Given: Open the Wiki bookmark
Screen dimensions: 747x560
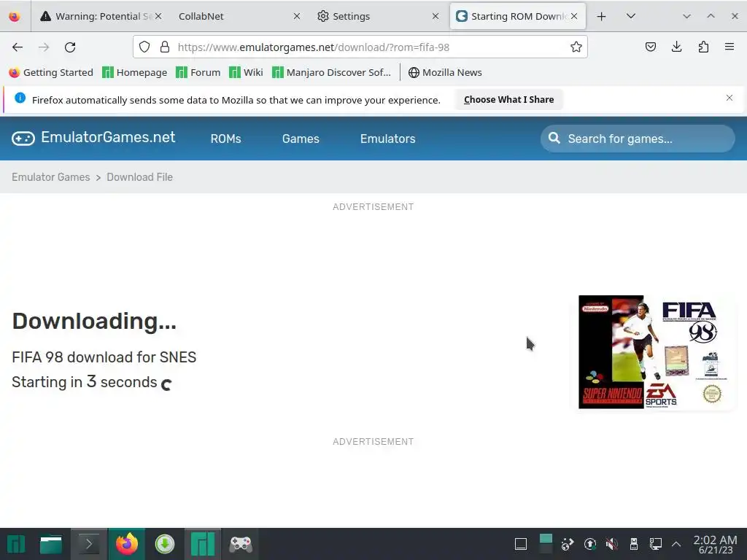Looking at the screenshot, I should point(247,72).
